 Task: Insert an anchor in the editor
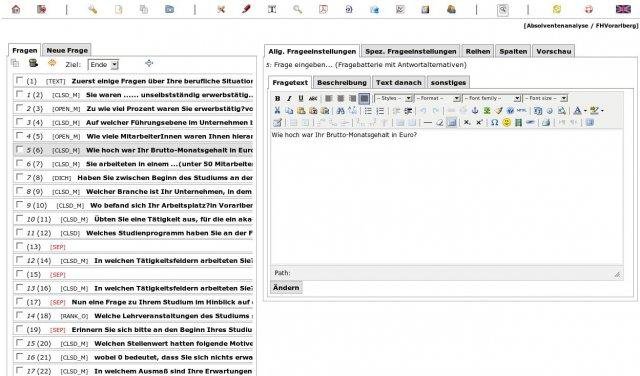[x=475, y=110]
